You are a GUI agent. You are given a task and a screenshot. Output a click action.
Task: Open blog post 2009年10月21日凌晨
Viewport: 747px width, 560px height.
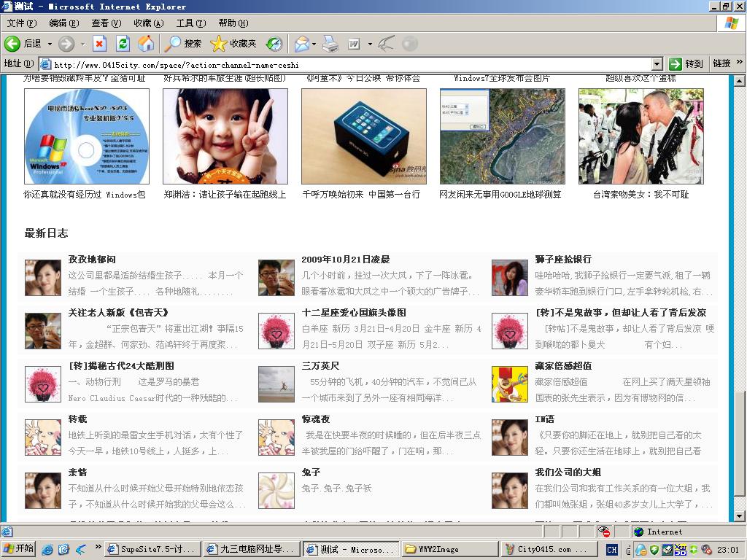click(345, 260)
